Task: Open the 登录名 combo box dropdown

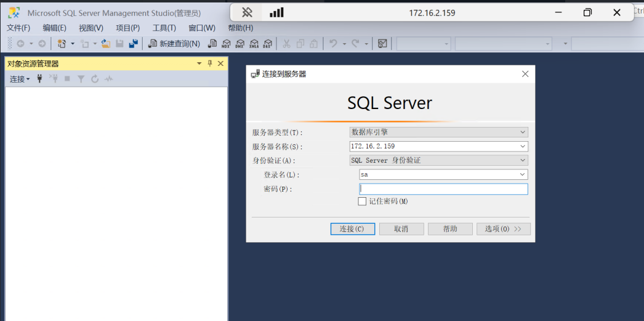Action: click(x=523, y=174)
